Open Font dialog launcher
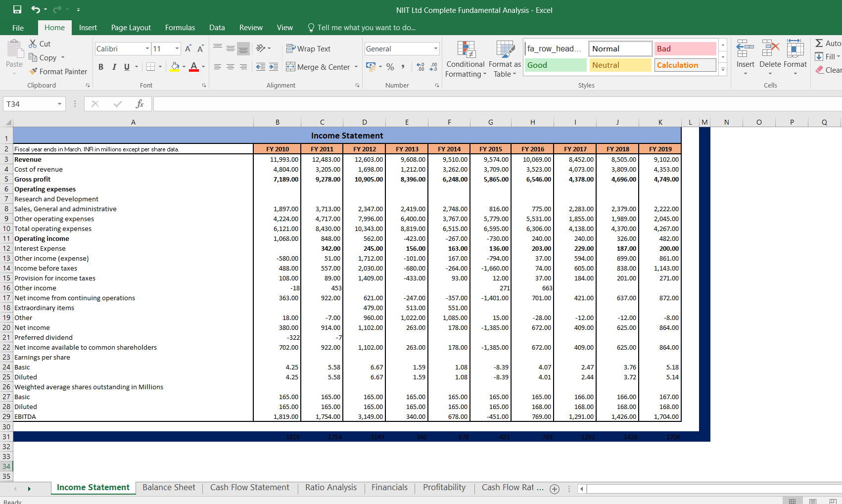This screenshot has width=842, height=504. click(204, 86)
